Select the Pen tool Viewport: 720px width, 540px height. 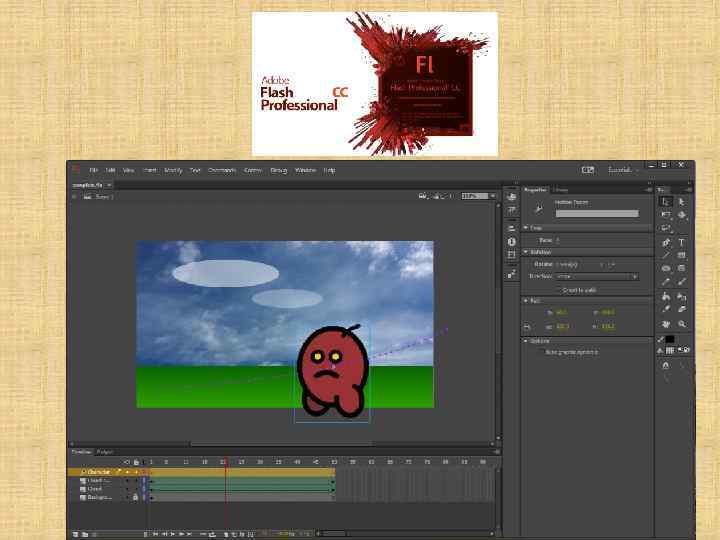point(666,242)
